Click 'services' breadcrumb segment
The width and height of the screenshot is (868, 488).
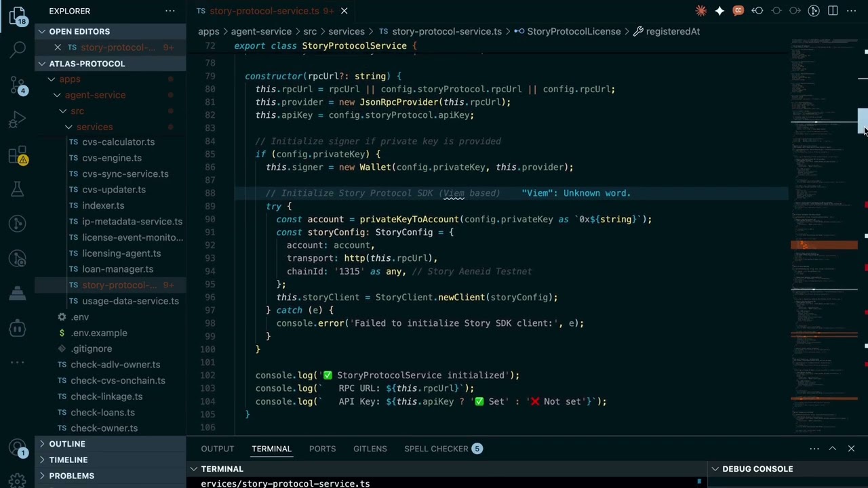347,31
